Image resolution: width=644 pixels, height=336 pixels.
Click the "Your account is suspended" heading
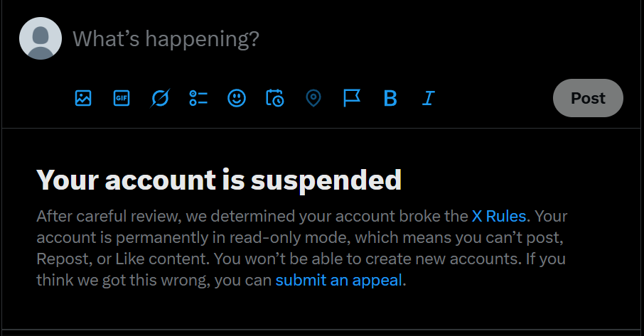(x=219, y=180)
